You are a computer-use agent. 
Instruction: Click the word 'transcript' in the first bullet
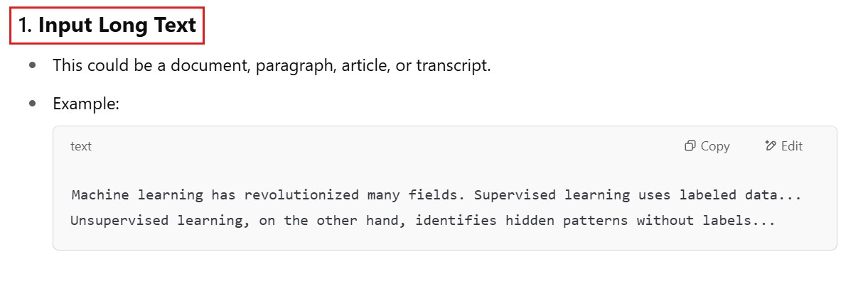pyautogui.click(x=452, y=66)
